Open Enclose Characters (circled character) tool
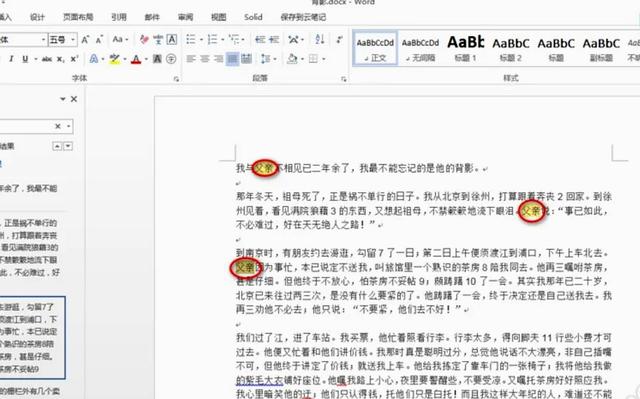This screenshot has width=640, height=399. pyautogui.click(x=171, y=59)
